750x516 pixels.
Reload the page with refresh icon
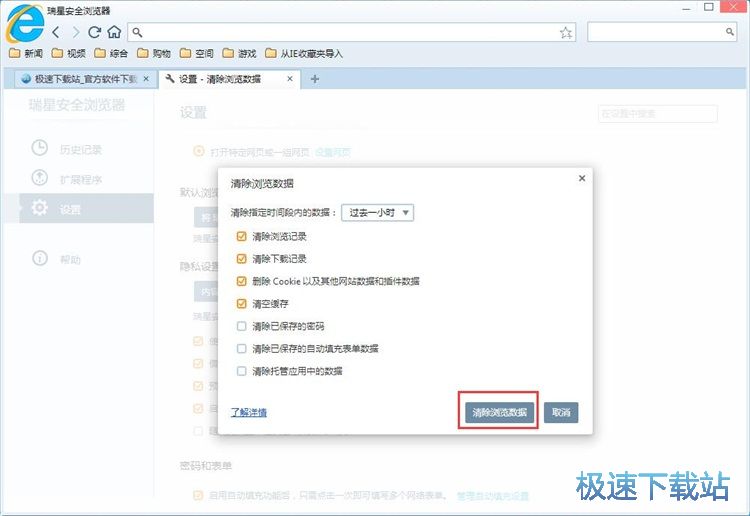(94, 32)
